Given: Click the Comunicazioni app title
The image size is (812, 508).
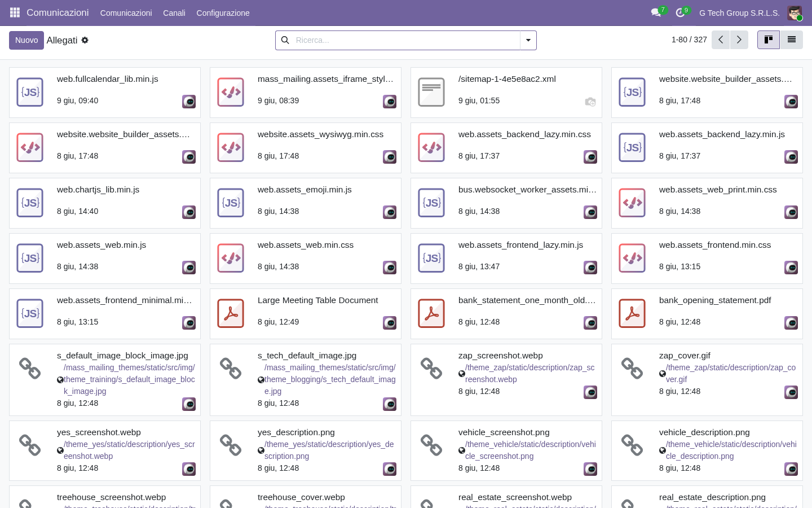Looking at the screenshot, I should point(58,12).
